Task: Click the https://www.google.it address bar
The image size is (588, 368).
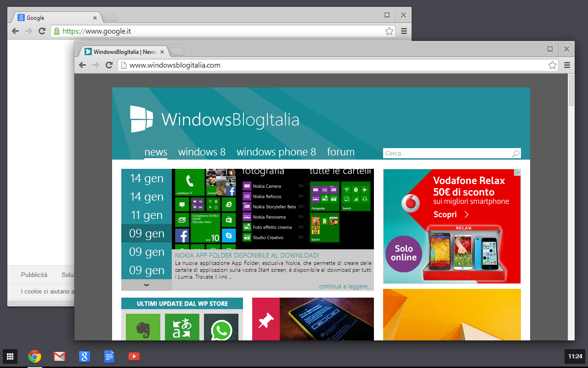Action: pos(223,31)
